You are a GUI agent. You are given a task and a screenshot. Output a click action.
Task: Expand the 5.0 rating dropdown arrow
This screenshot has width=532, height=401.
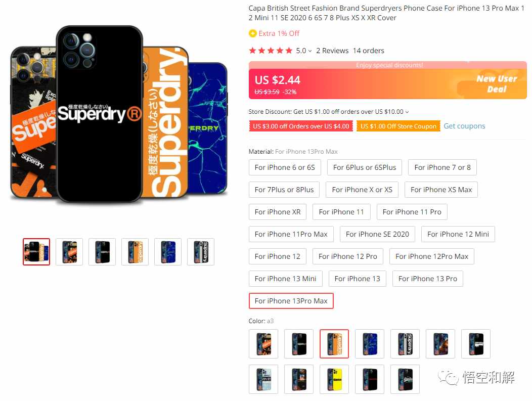(x=310, y=51)
